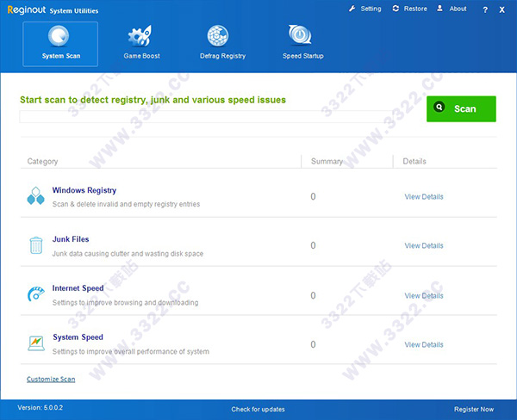Switch to Game Boost tab
The height and width of the screenshot is (420, 517).
(142, 44)
